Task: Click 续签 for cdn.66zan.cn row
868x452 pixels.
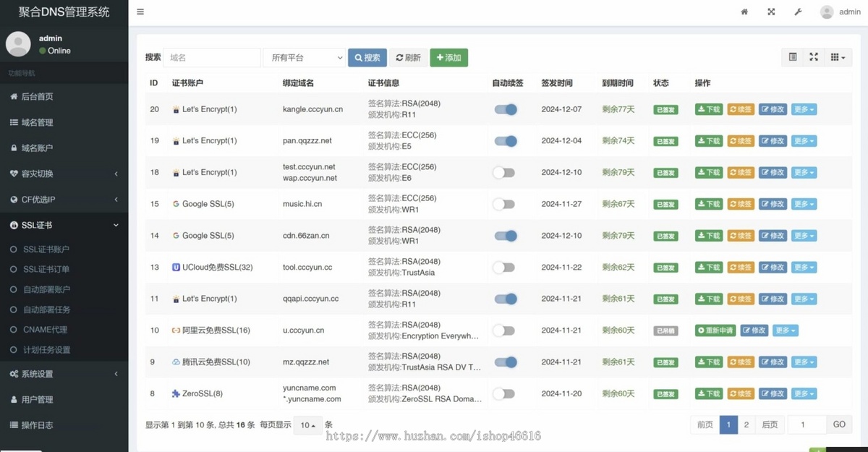Action: [741, 236]
